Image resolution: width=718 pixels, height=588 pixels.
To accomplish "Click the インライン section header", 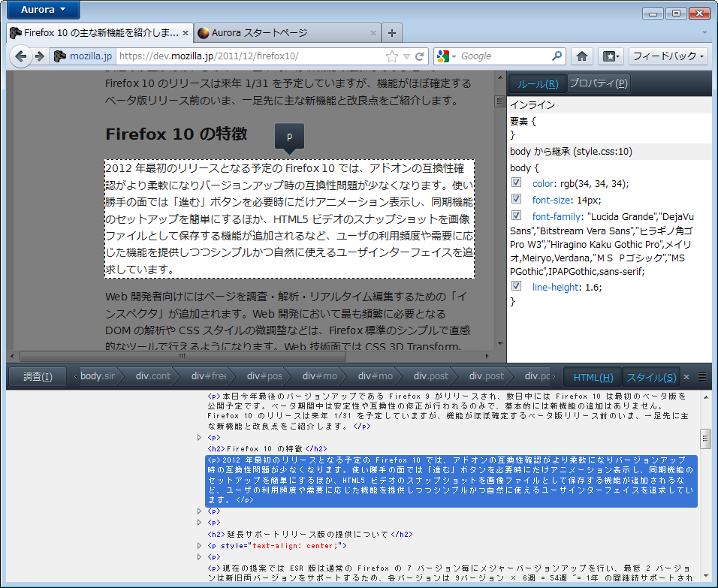I will [610, 105].
